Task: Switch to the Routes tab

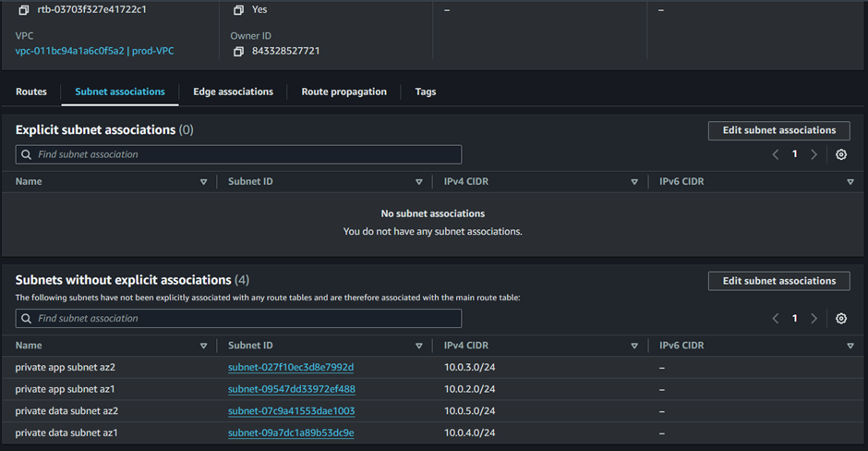Action: [31, 92]
